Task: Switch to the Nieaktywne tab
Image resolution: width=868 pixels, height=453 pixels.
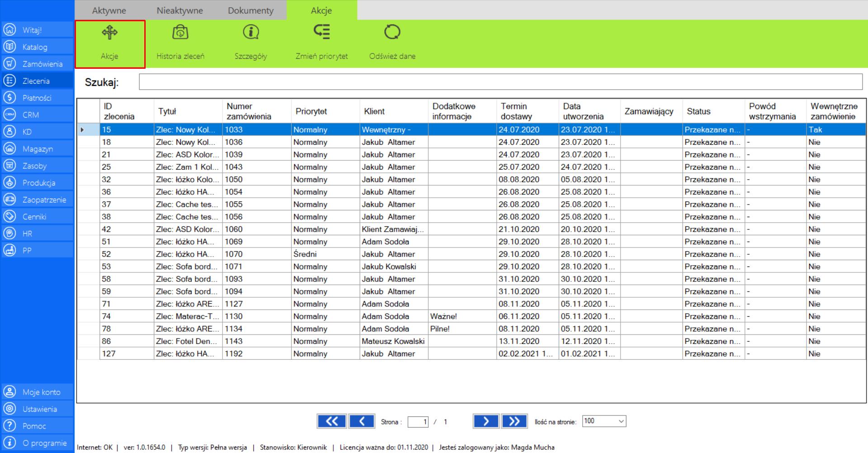Action: click(180, 10)
